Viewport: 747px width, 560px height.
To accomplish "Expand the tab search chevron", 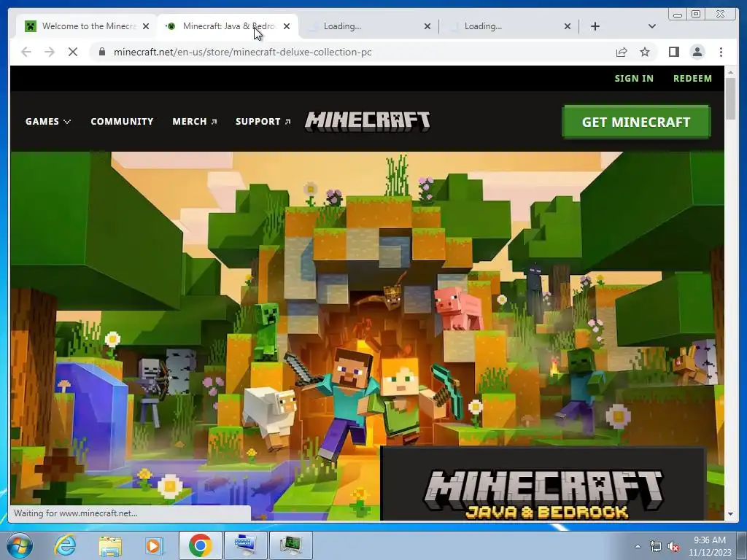I will pos(652,26).
